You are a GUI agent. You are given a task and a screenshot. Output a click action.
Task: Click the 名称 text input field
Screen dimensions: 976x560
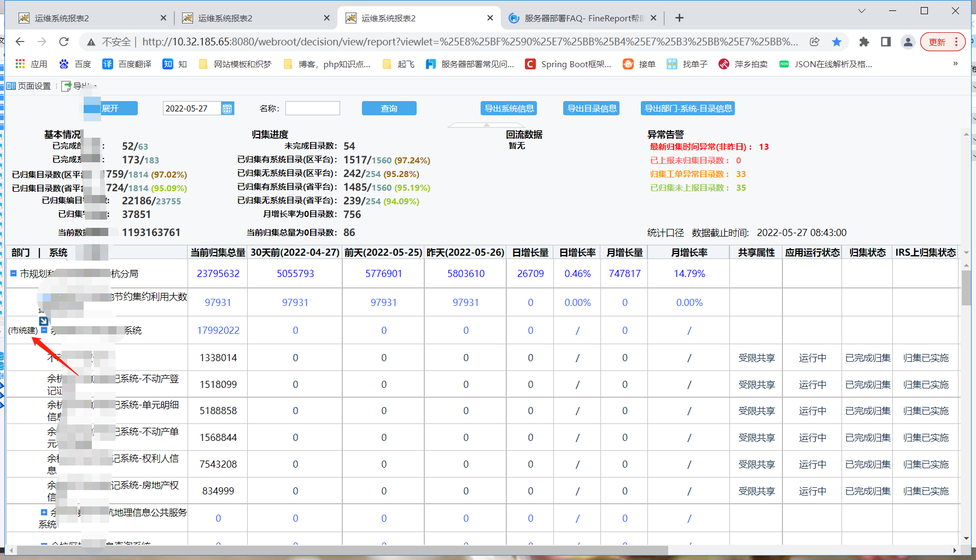pyautogui.click(x=313, y=108)
